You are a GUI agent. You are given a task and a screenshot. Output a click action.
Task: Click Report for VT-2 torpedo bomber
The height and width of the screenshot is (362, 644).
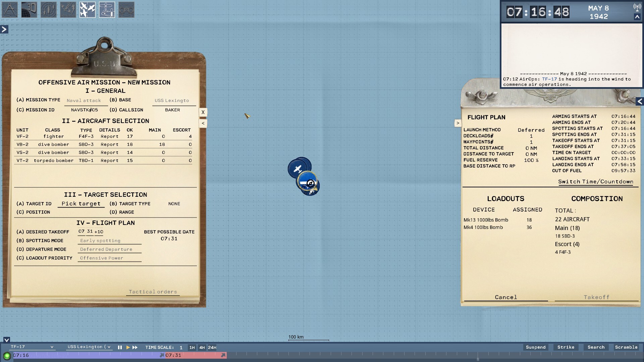[x=109, y=161]
